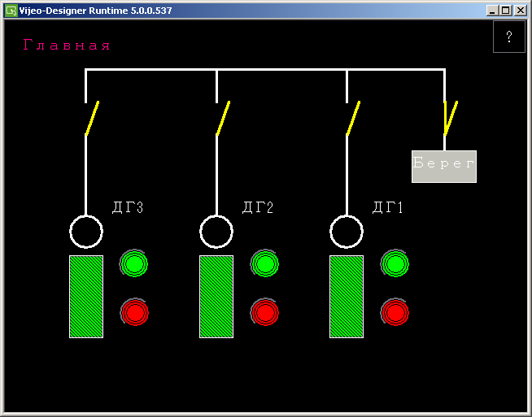Viewport: 532px width, 417px height.
Task: Toggle the ДГ1 yellow breaker switch
Action: (x=352, y=118)
